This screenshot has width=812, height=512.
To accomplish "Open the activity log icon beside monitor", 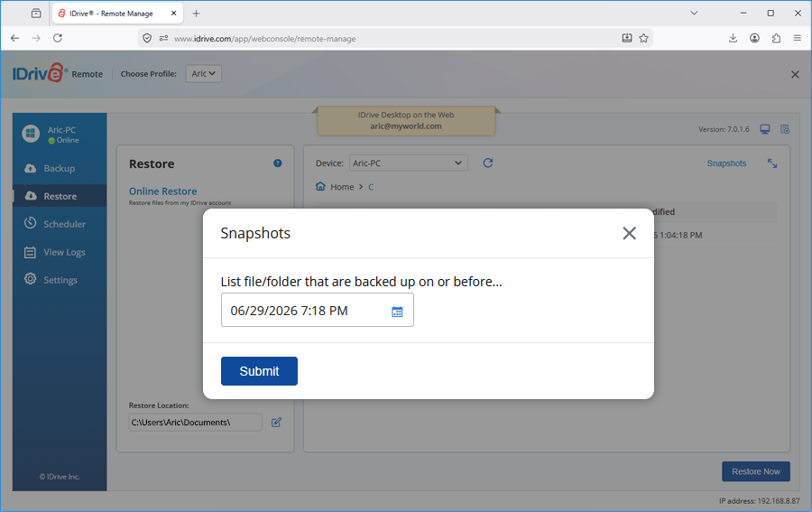I will (785, 129).
